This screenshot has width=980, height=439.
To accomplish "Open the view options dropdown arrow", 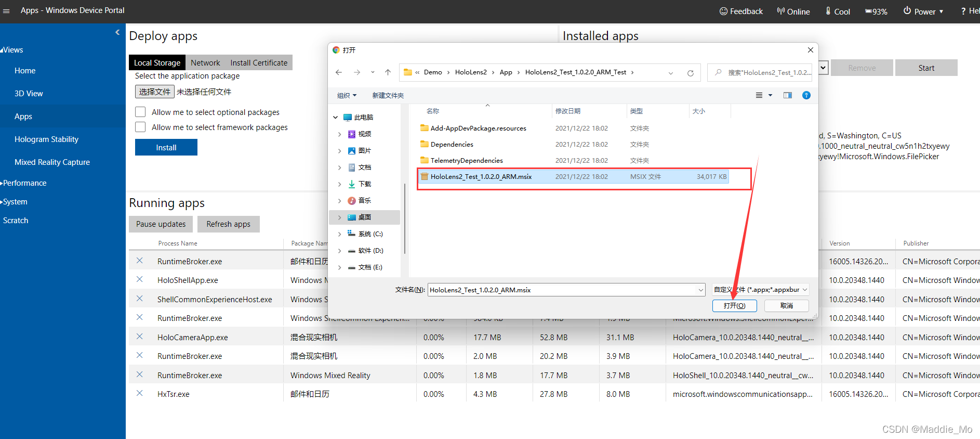I will coord(770,95).
